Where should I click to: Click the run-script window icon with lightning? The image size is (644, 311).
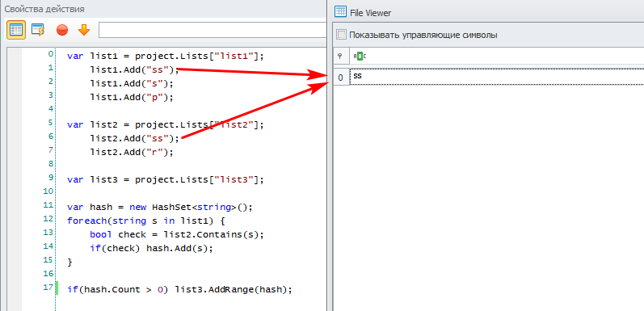38,30
